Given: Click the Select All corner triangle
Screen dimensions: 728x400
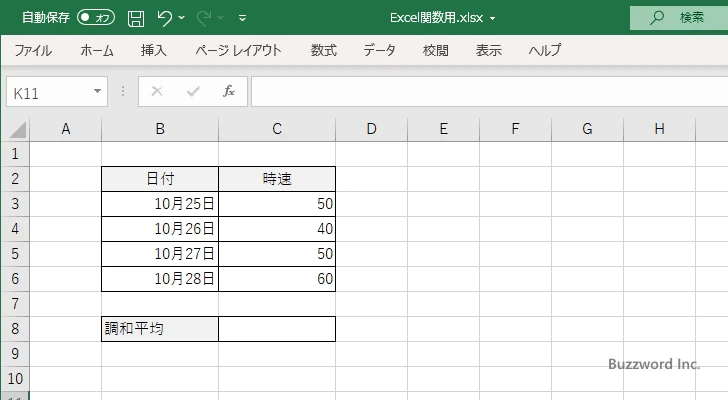Looking at the screenshot, I should 18,129.
